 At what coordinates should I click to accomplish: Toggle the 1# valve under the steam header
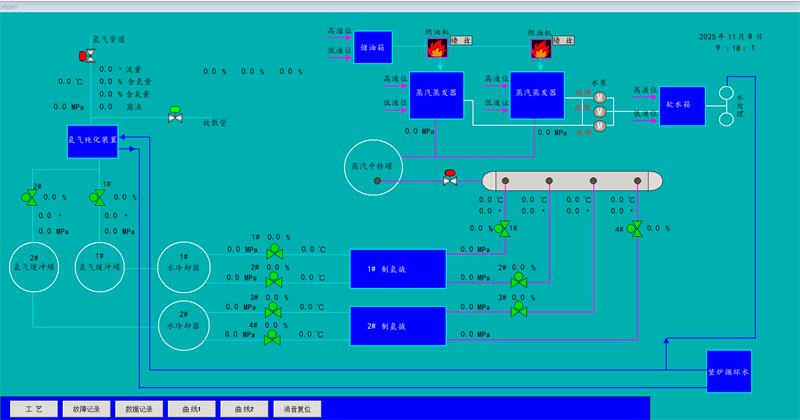pyautogui.click(x=502, y=229)
